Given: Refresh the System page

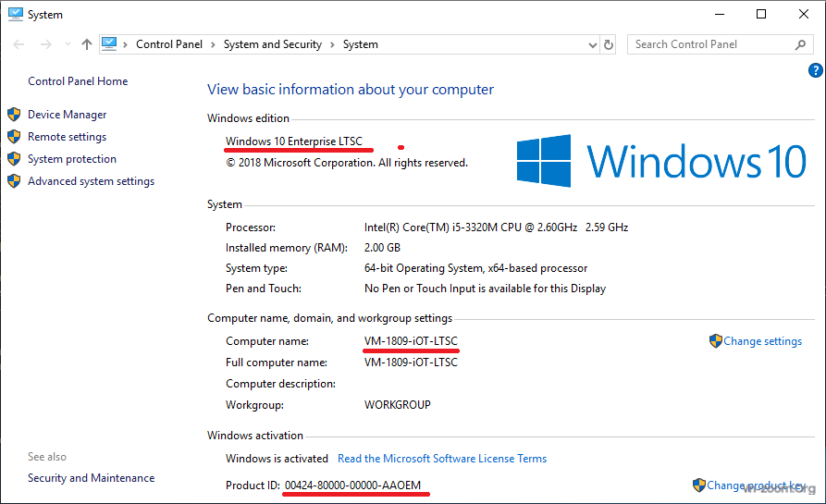Looking at the screenshot, I should (609, 44).
